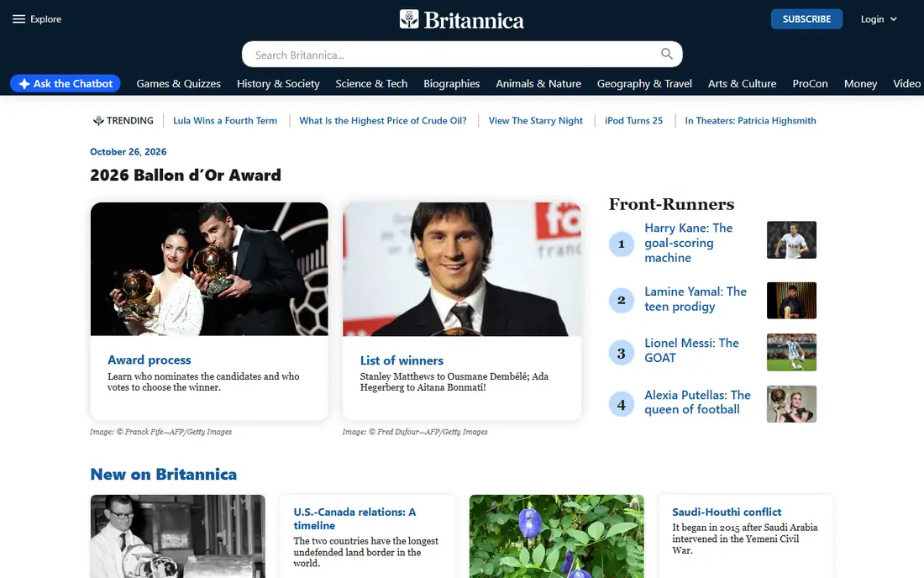Open iPod Turns 25 trending link
The height and width of the screenshot is (578, 924).
(633, 121)
